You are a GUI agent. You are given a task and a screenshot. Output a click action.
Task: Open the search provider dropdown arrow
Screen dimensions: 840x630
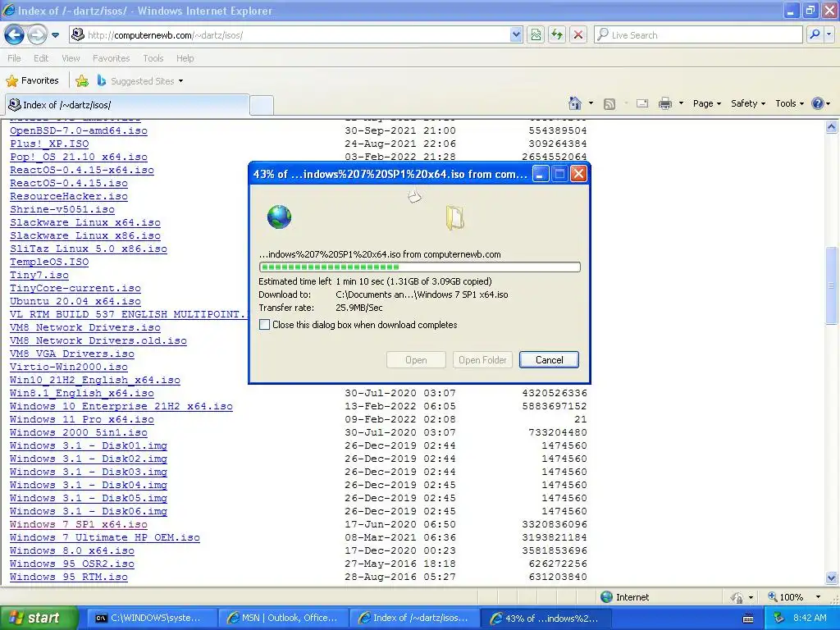[829, 34]
